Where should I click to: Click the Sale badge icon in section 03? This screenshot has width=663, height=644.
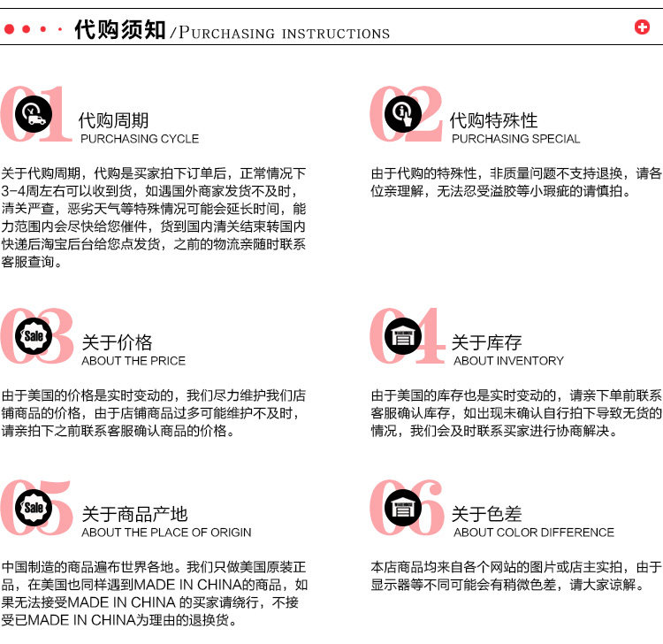click(34, 336)
